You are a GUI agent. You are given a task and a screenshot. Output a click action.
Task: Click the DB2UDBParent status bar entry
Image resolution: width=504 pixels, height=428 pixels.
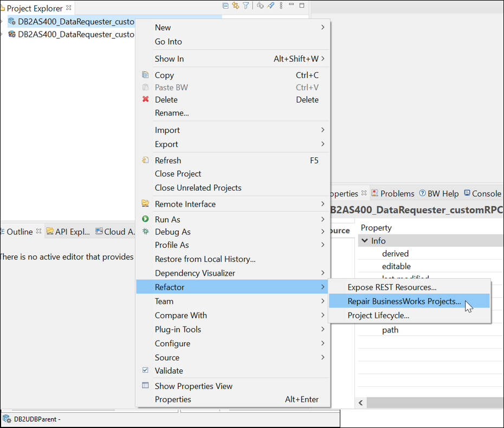click(31, 419)
